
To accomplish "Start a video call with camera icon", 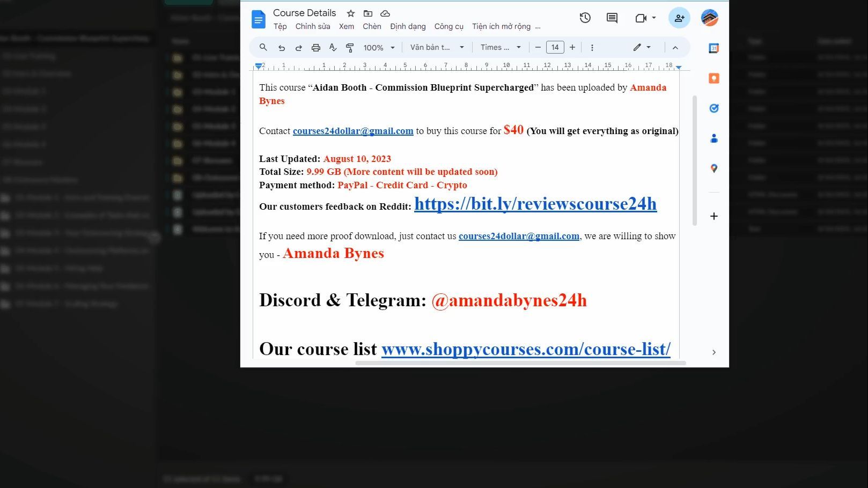I will pyautogui.click(x=641, y=18).
